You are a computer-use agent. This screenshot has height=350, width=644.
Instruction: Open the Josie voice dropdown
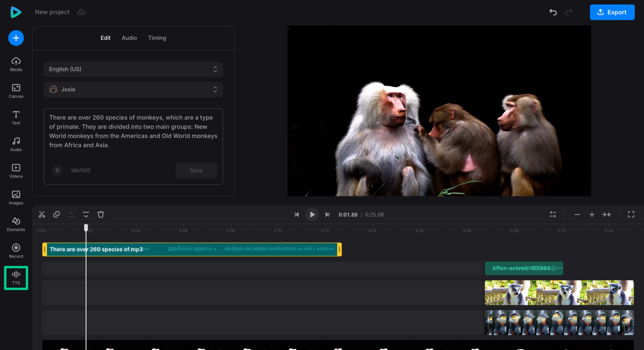pos(133,89)
